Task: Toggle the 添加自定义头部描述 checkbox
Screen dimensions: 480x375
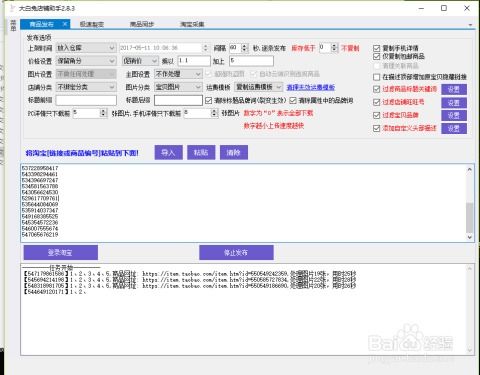Action: coord(377,128)
